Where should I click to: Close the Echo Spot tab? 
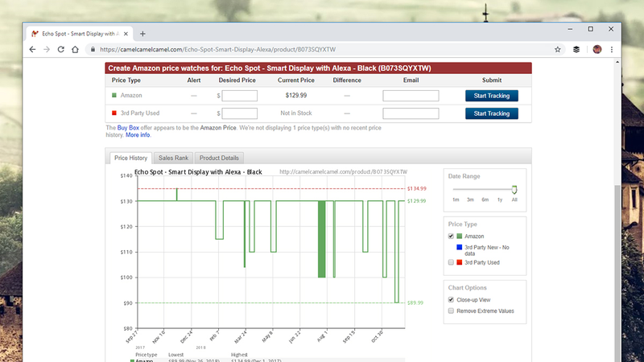126,34
